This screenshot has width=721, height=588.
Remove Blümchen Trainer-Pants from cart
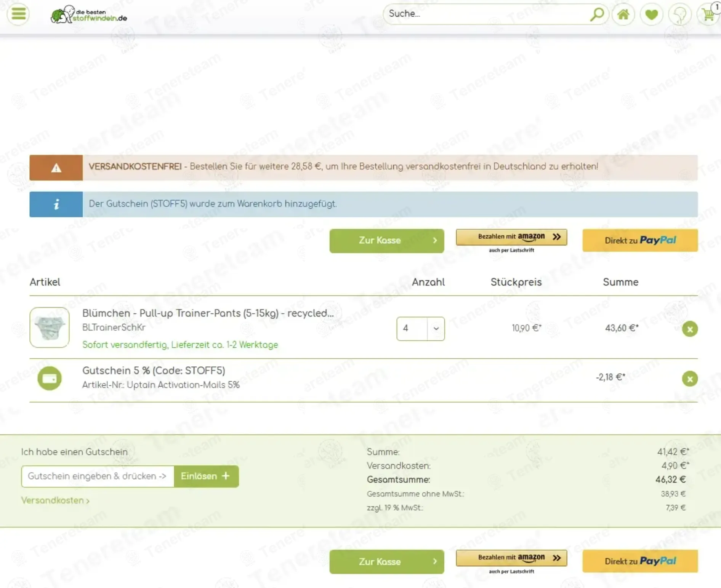point(690,329)
